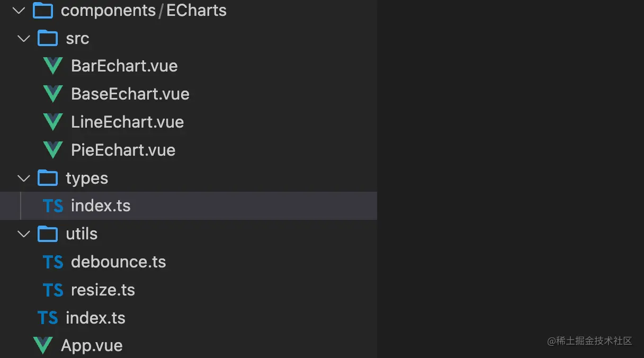Viewport: 644px width, 358px height.
Task: Open the BarEchart.vue file
Action: (x=124, y=66)
